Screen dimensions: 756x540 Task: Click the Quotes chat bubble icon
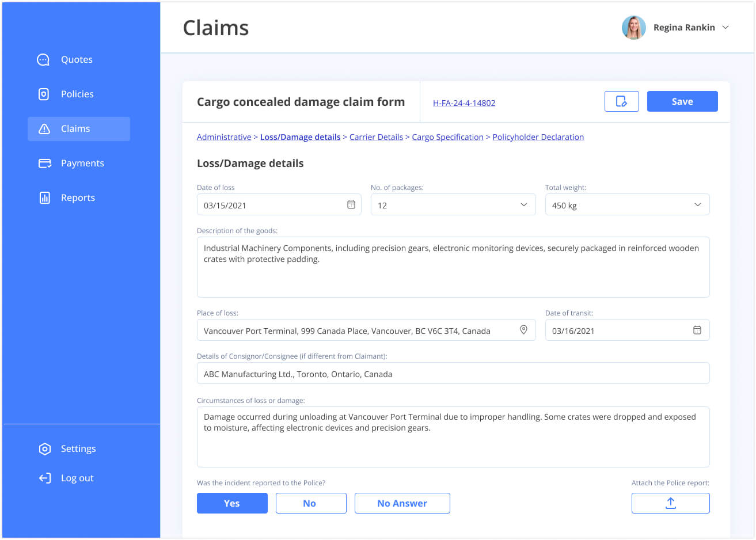tap(43, 60)
